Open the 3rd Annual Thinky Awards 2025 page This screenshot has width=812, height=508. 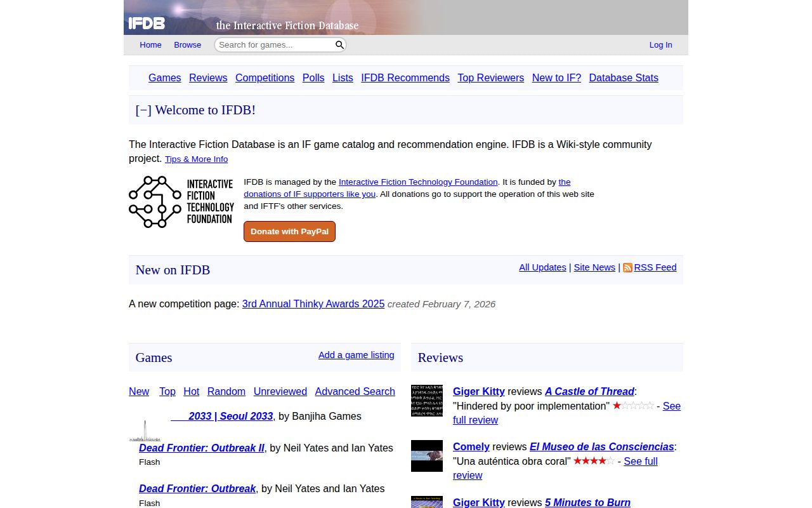point(313,304)
